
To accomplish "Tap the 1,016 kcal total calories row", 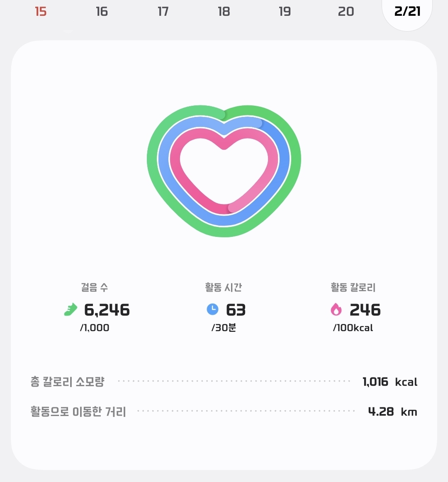I will point(224,382).
